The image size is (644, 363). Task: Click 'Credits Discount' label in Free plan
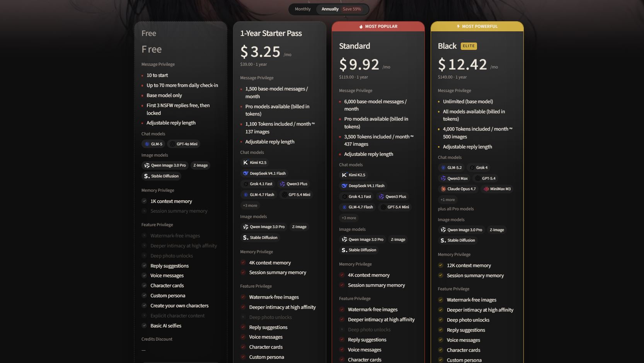coord(157,339)
